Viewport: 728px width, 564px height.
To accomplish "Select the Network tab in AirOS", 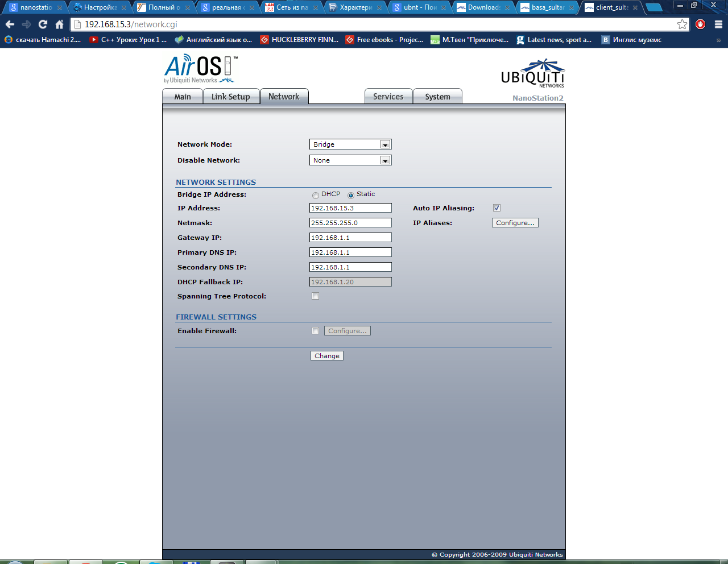I will pos(284,97).
